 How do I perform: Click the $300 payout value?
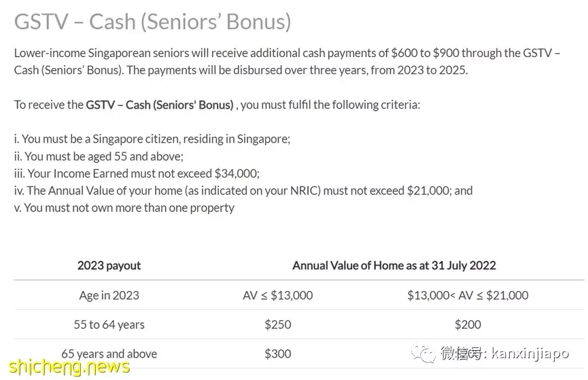[x=278, y=353]
